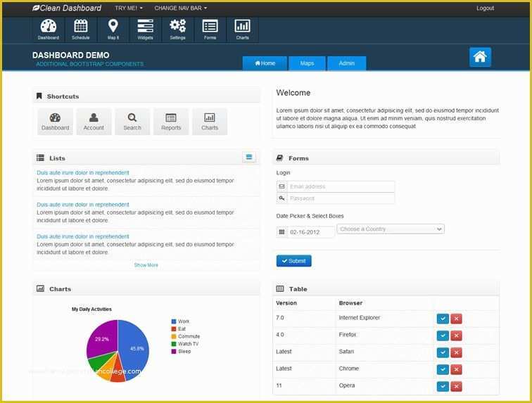The width and height of the screenshot is (532, 403).
Task: Open the first Duis aute irure list link
Action: click(x=83, y=173)
